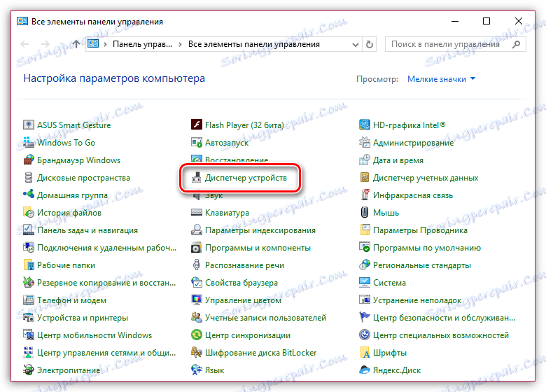Click the Дисковые пространства icon

tap(28, 178)
